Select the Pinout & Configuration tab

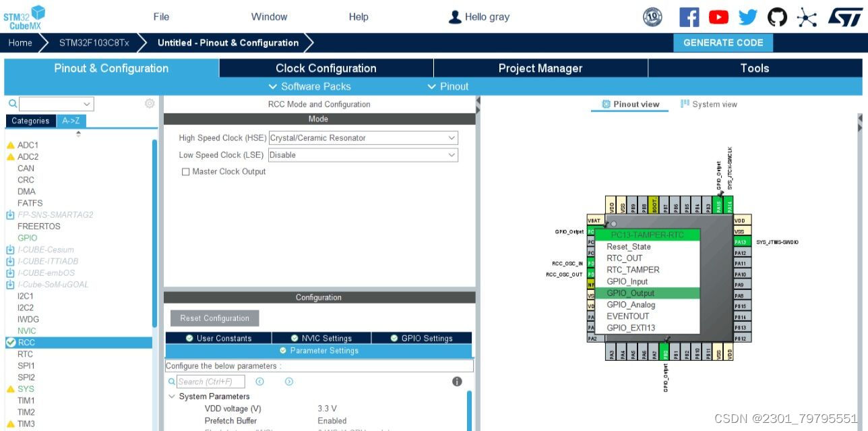click(111, 68)
